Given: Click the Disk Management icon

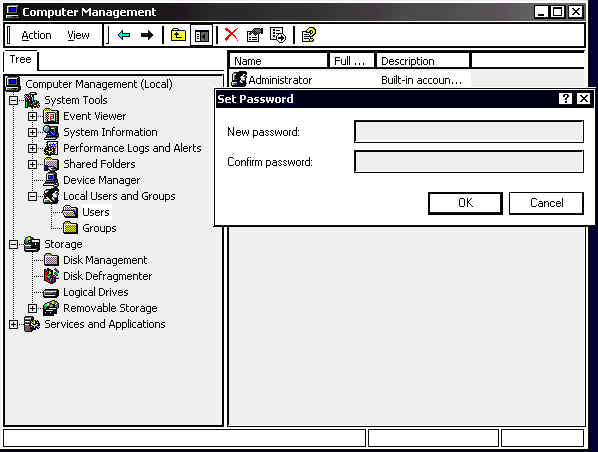Looking at the screenshot, I should point(51,260).
